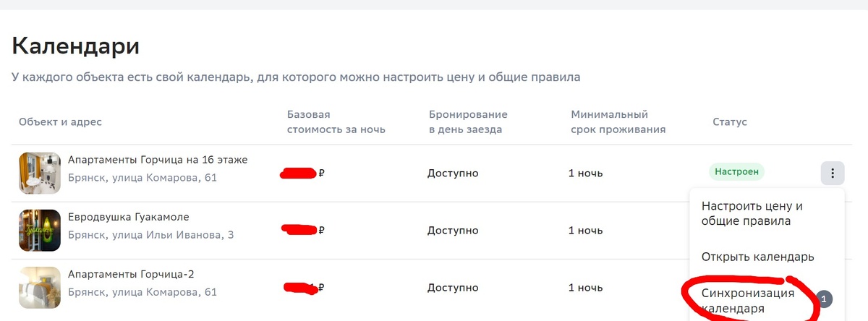Screen dimensions: 868x321
Task: Open 'Апартаменты Горчица на 16 этаже' listing title
Action: tap(158, 160)
